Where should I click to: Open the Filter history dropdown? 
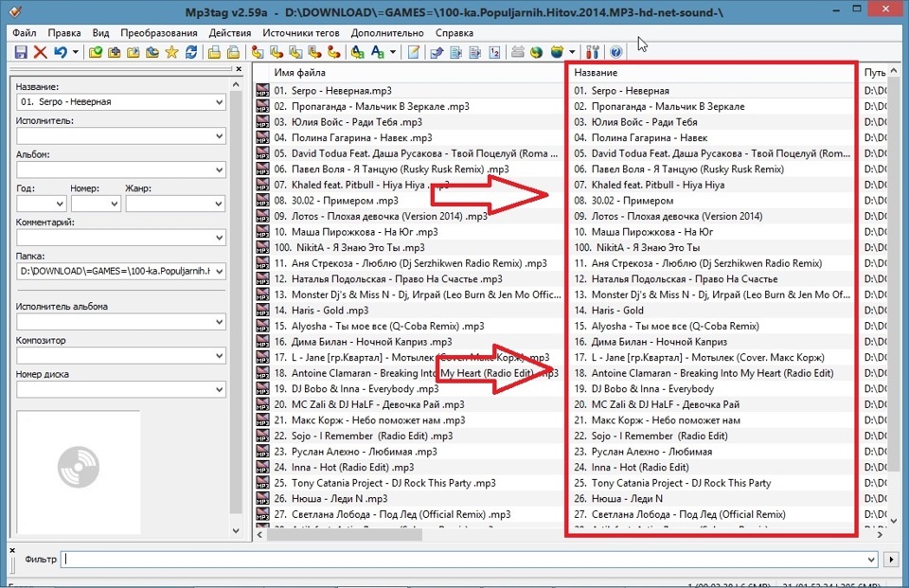[x=871, y=560]
